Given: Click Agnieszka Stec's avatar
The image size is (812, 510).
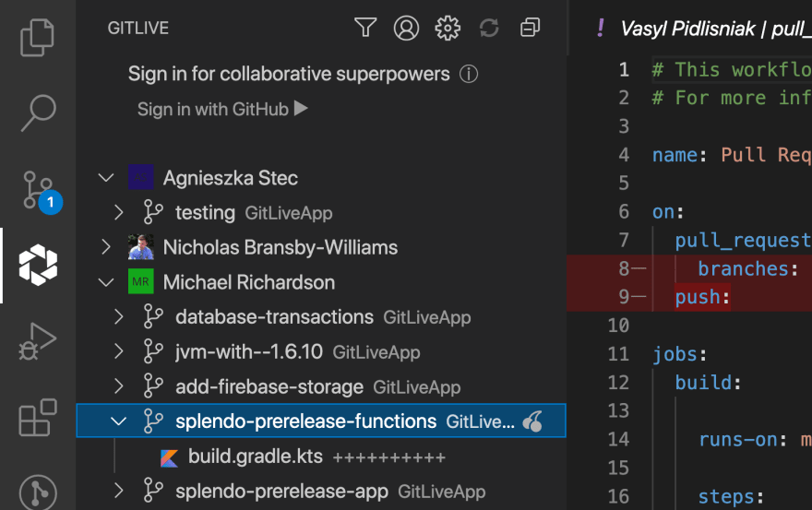Looking at the screenshot, I should (141, 178).
